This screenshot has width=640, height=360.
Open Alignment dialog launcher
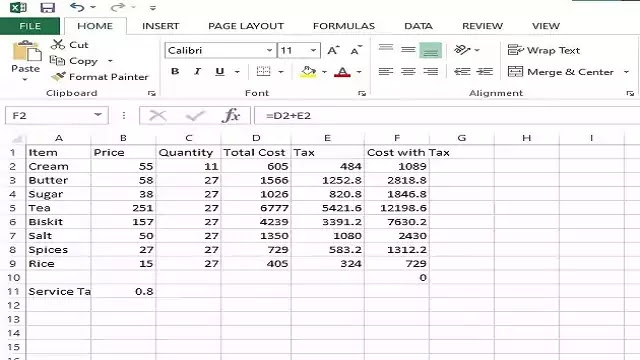(630, 93)
